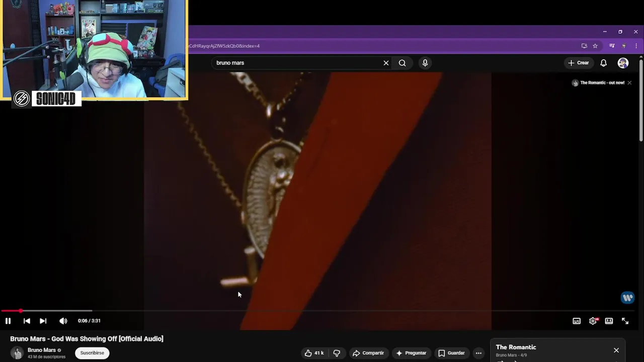Close The Romantic playlist panel
The height and width of the screenshot is (362, 644).
(616, 350)
